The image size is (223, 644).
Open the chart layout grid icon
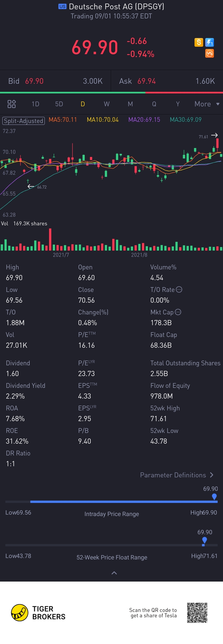tap(12, 104)
